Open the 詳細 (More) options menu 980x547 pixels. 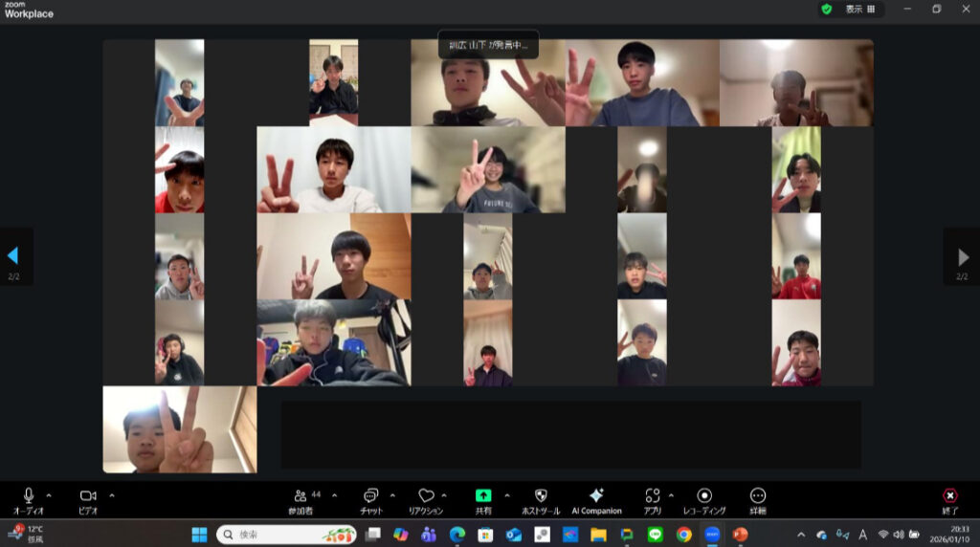[x=758, y=496]
